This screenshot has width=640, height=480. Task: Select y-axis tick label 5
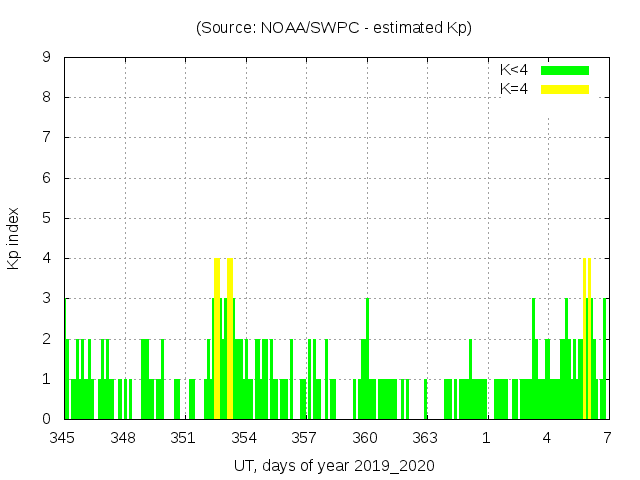pyautogui.click(x=46, y=218)
